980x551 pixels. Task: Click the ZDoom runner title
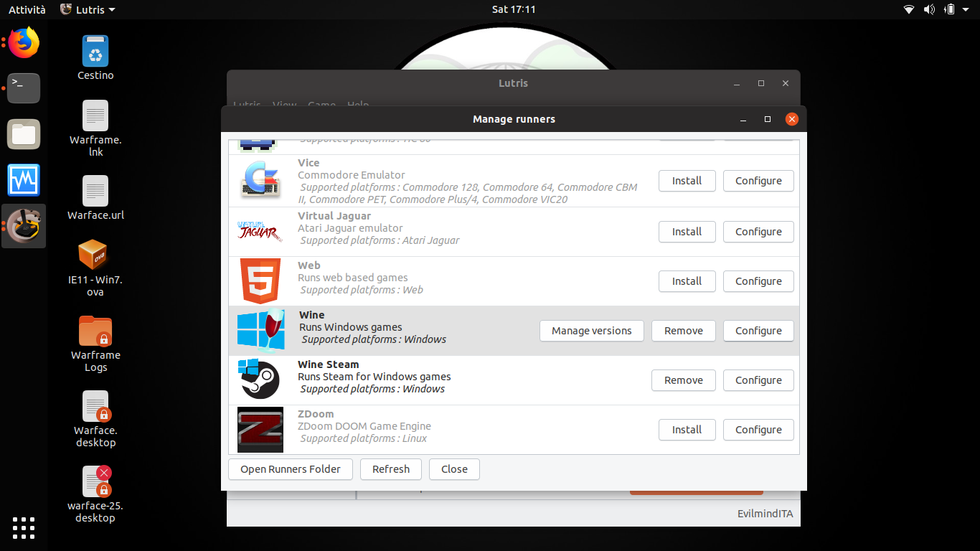coord(316,414)
